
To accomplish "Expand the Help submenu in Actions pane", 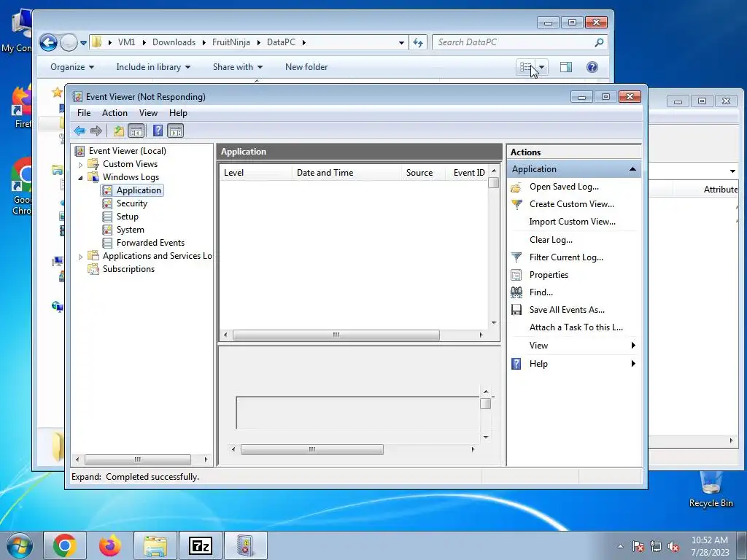I will coord(633,364).
